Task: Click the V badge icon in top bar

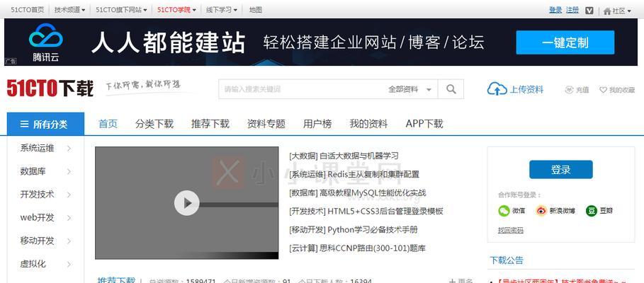Action: point(589,11)
